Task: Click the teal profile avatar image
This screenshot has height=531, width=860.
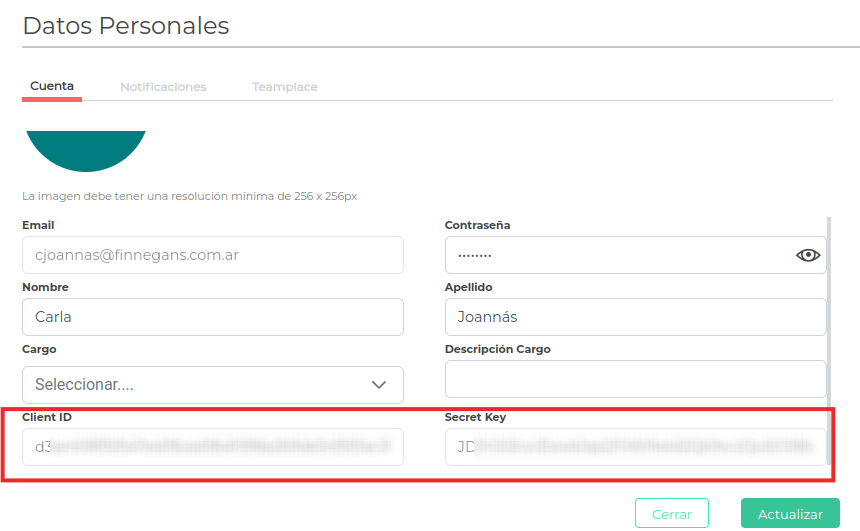Action: click(85, 148)
